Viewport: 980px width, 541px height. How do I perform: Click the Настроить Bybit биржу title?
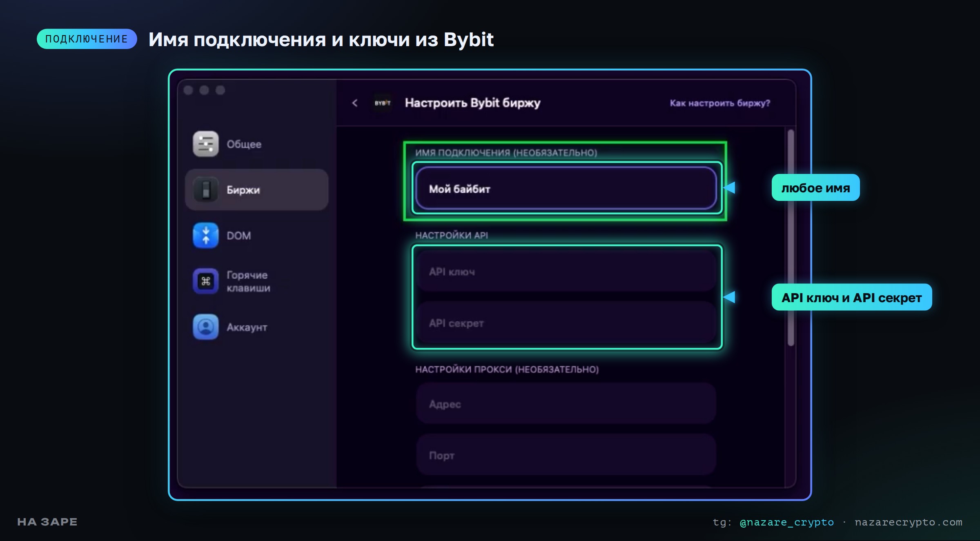[472, 103]
